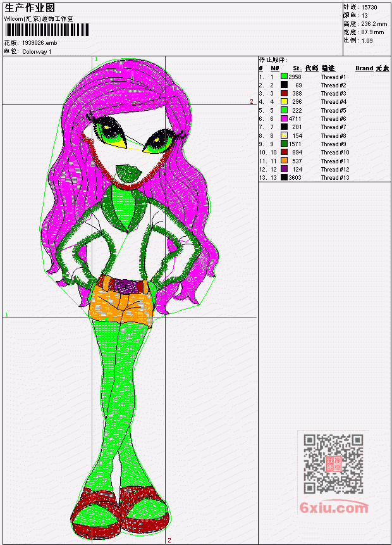
Task: Select the green swatch for Thread #5
Action: click(x=284, y=110)
